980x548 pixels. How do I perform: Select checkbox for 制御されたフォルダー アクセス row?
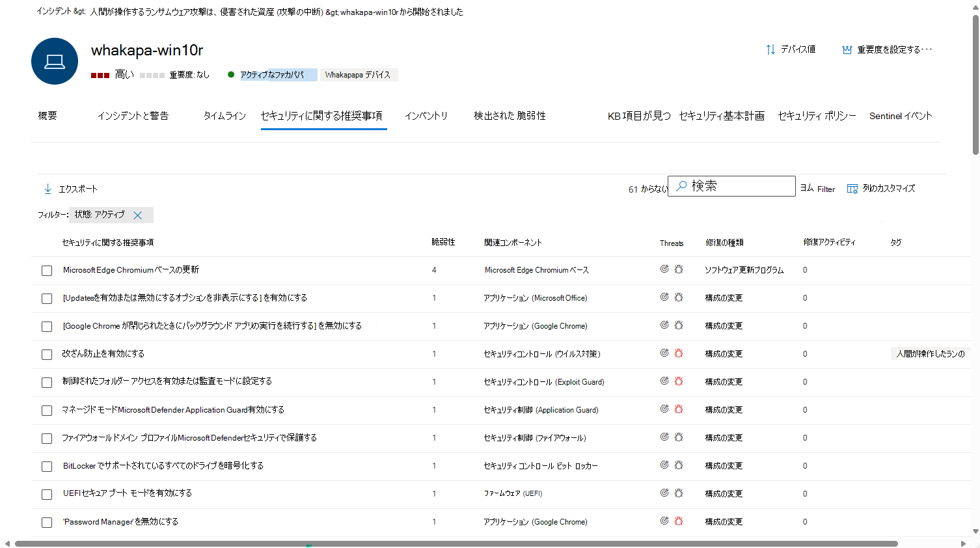[47, 383]
